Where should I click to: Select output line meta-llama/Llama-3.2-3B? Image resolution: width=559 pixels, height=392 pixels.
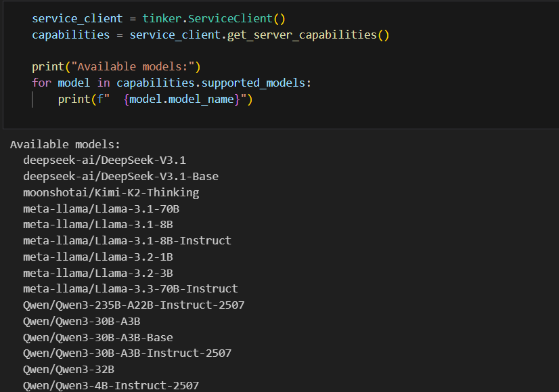coord(98,274)
